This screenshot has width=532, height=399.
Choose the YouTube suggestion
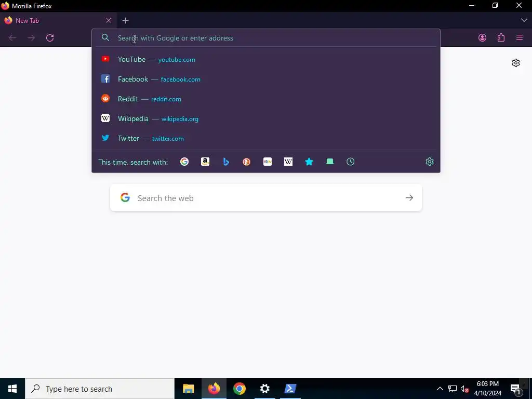(x=266, y=59)
